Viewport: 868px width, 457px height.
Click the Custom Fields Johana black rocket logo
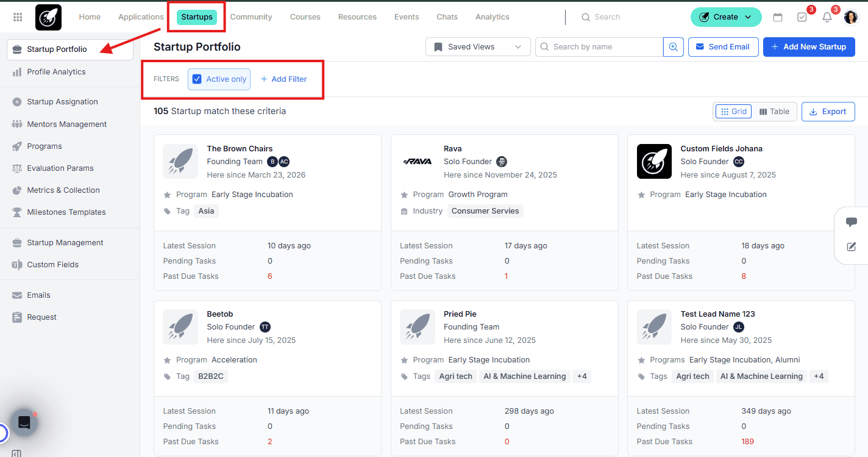[654, 161]
